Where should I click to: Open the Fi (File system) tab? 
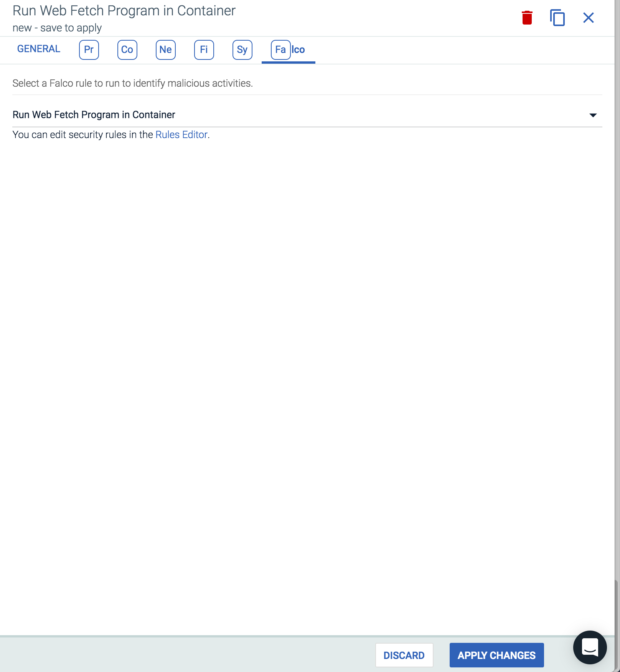point(204,50)
